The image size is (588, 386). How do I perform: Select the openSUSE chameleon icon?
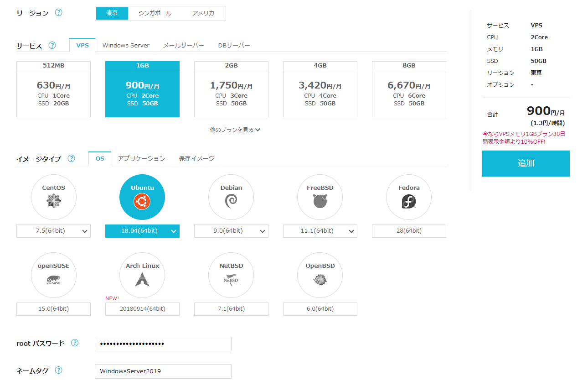[x=54, y=279]
